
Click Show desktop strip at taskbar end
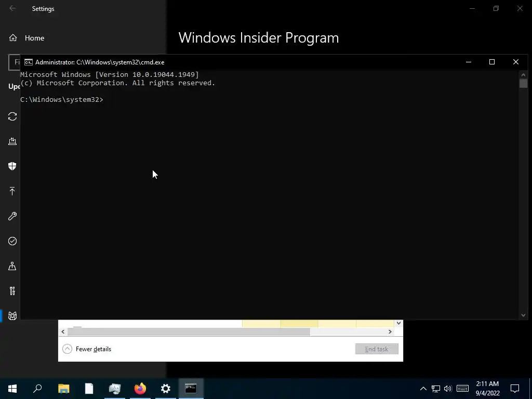coord(530,389)
